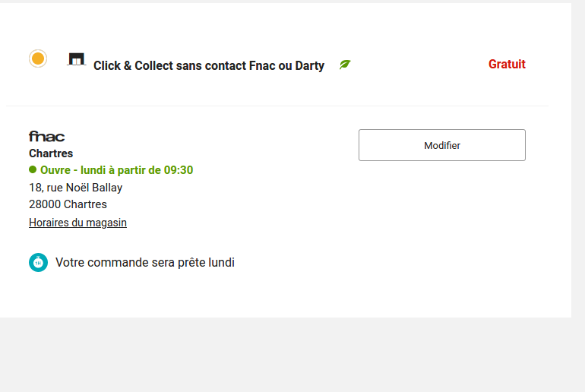Click the "09:30" opening time
The height and width of the screenshot is (392, 585).
pyautogui.click(x=179, y=170)
